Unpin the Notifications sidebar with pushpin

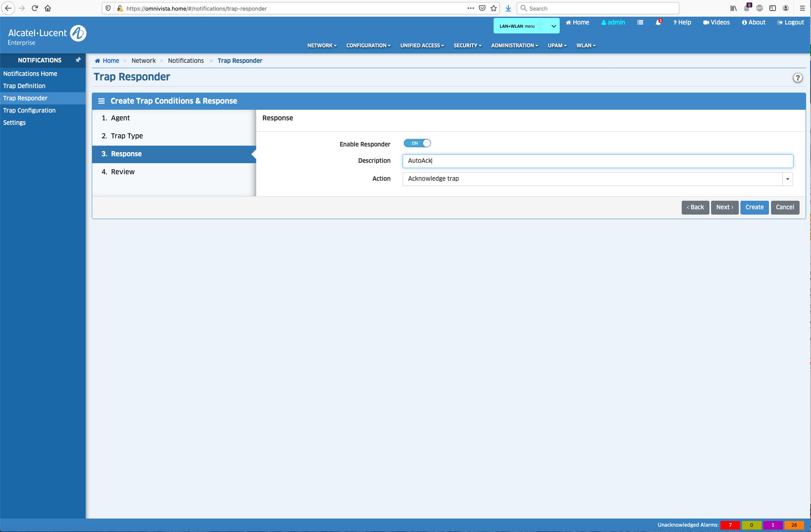click(78, 60)
